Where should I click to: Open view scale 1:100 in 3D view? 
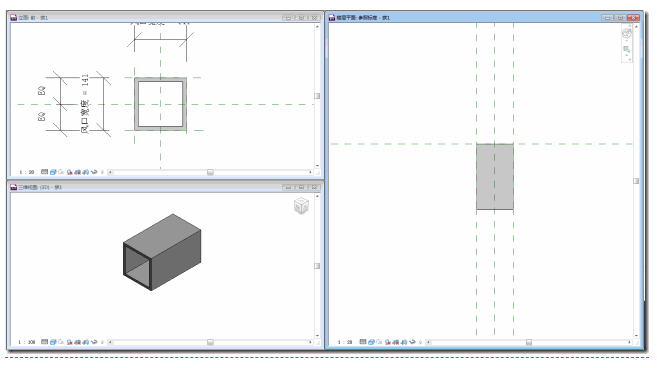[x=26, y=342]
